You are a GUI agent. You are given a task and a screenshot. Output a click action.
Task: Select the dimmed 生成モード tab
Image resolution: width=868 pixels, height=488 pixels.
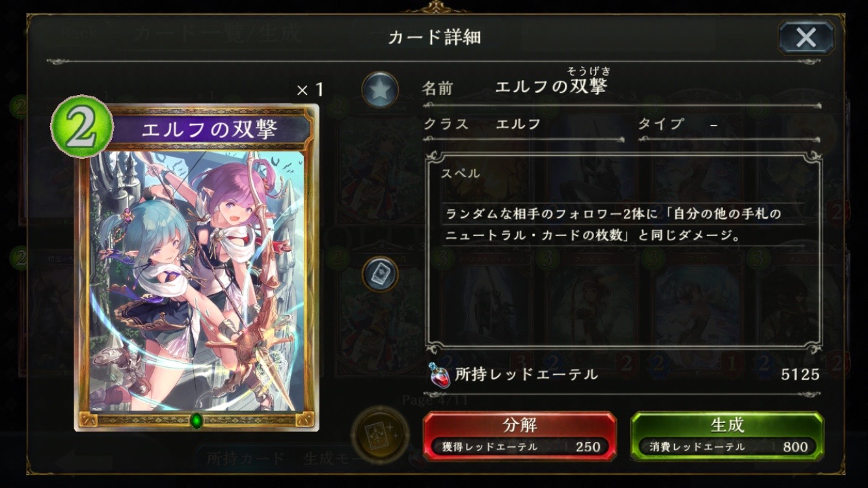335,459
